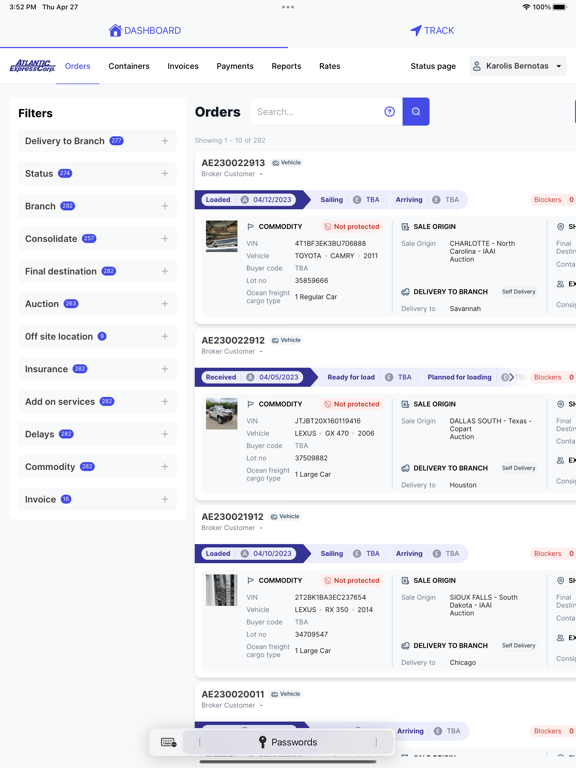Click Delivery to Branch icon on AE230021912
Screen dimensions: 576x768
pyautogui.click(x=405, y=646)
